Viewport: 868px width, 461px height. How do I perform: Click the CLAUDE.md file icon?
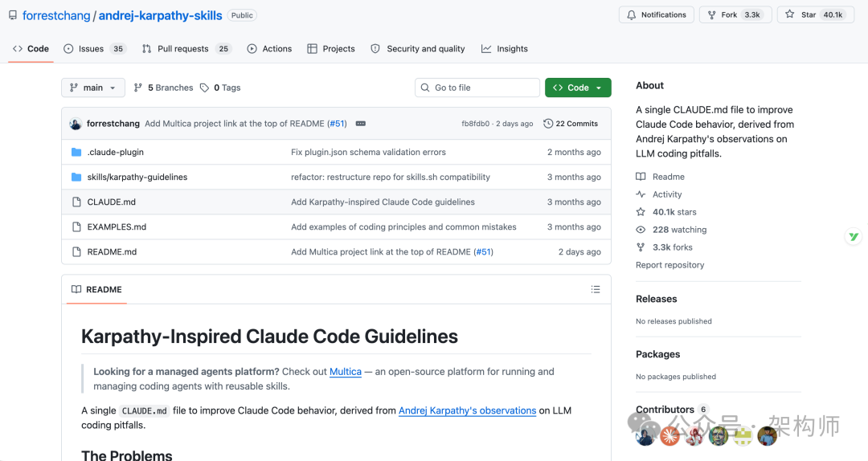pyautogui.click(x=77, y=202)
